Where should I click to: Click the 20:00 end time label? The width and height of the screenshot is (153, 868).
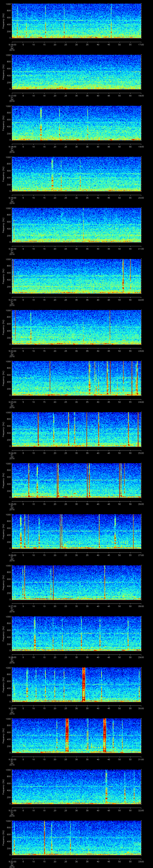[x=141, y=198]
